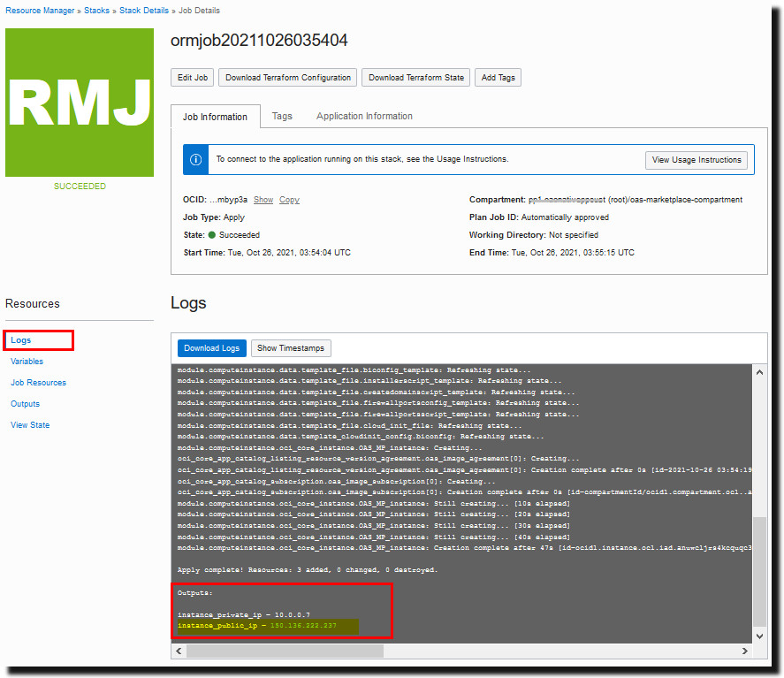
Task: Copy the job OCID
Action: click(x=289, y=199)
